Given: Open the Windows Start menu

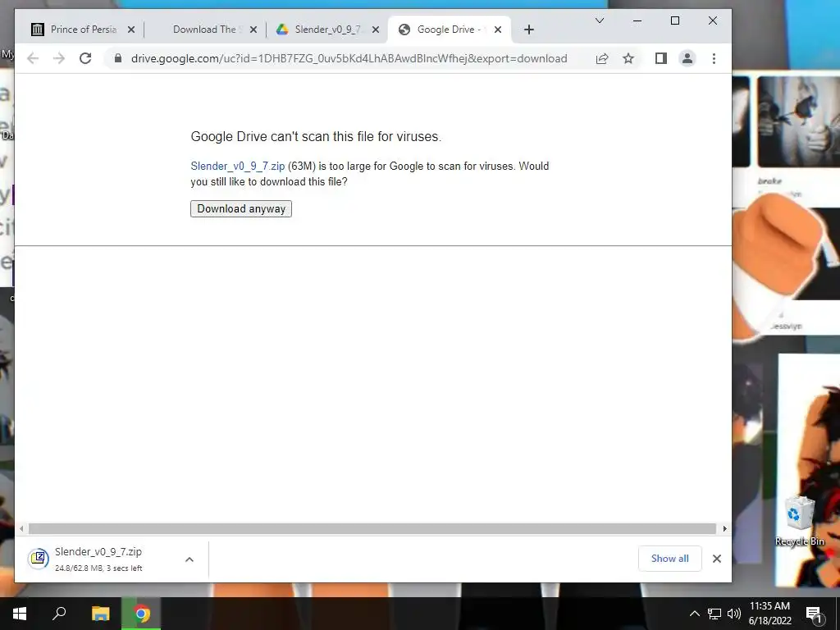Looking at the screenshot, I should click(20, 614).
